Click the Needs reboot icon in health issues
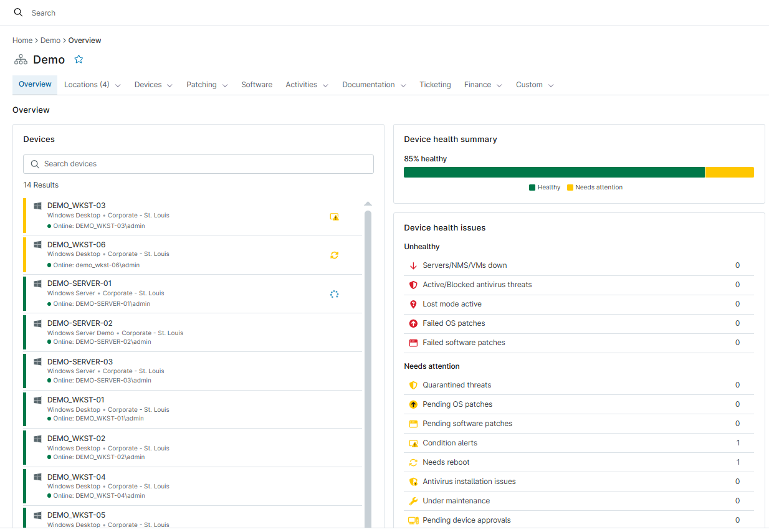The height and width of the screenshot is (532, 769). click(x=413, y=462)
